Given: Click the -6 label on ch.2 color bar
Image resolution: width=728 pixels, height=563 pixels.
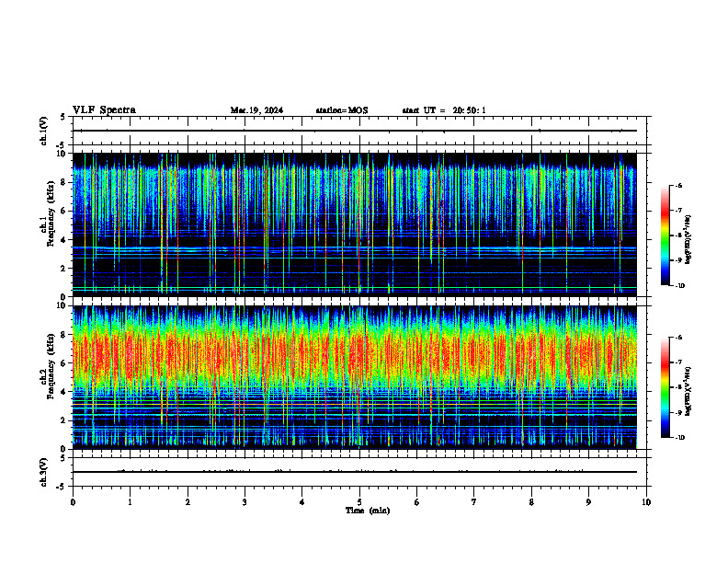Looking at the screenshot, I should point(678,338).
